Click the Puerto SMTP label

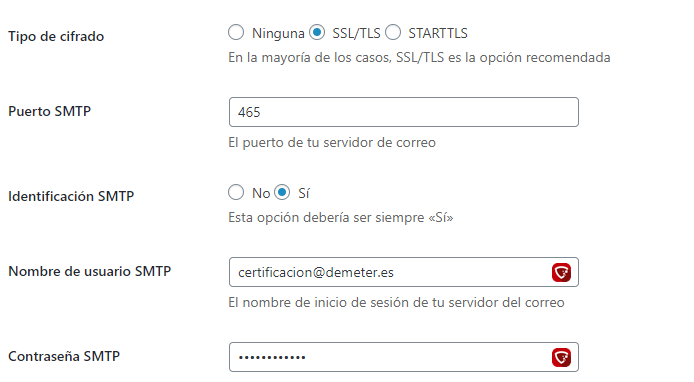point(50,111)
